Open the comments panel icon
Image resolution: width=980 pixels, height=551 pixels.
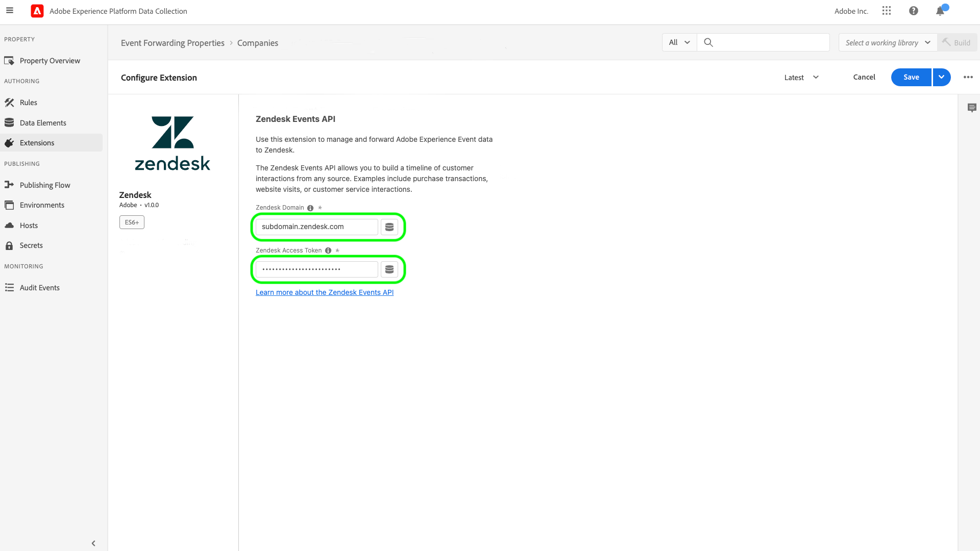coord(972,108)
